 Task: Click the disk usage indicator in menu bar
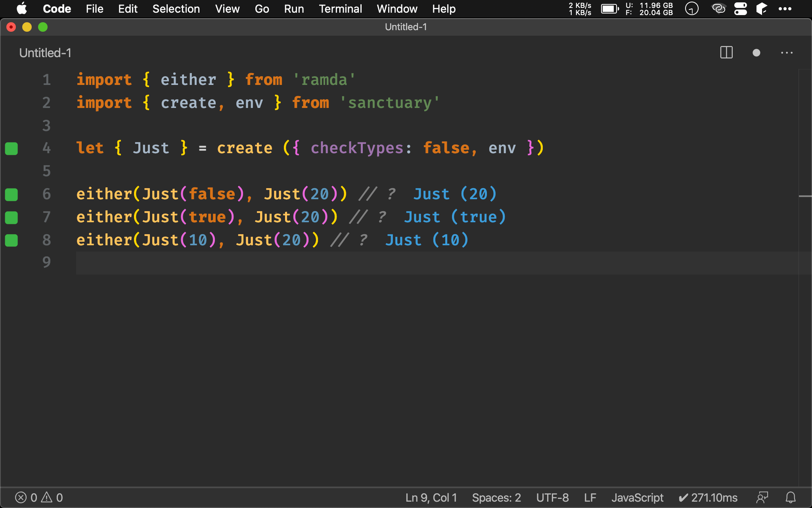tap(649, 9)
